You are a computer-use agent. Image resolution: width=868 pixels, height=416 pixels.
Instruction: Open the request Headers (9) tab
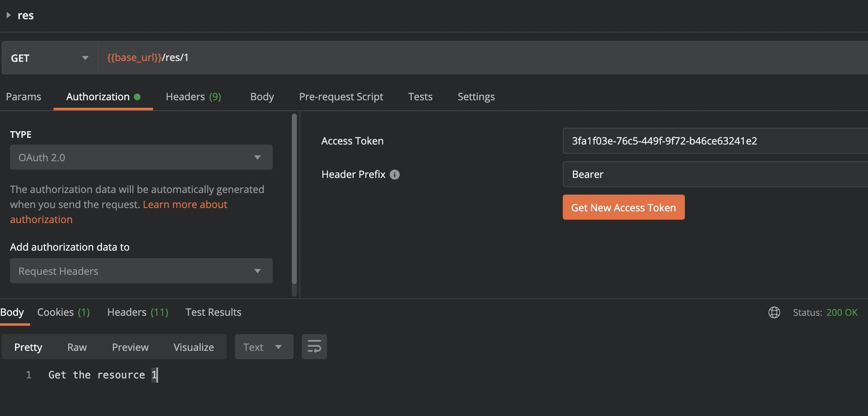[x=193, y=97]
